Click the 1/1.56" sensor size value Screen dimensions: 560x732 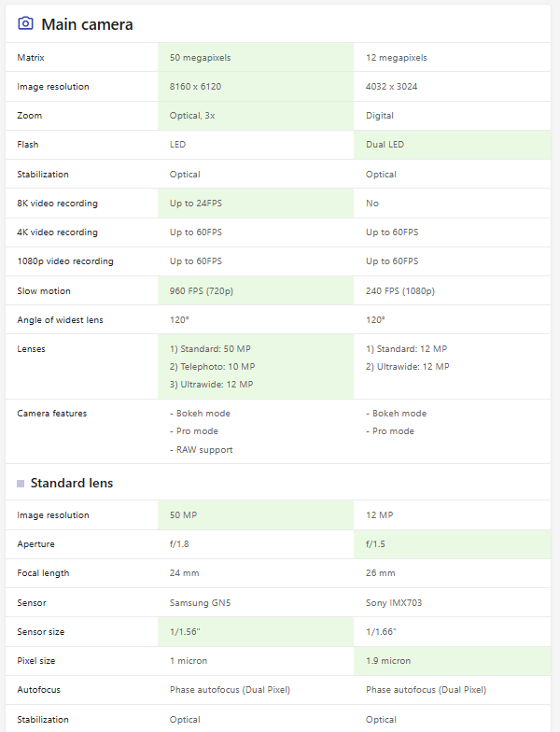[185, 631]
